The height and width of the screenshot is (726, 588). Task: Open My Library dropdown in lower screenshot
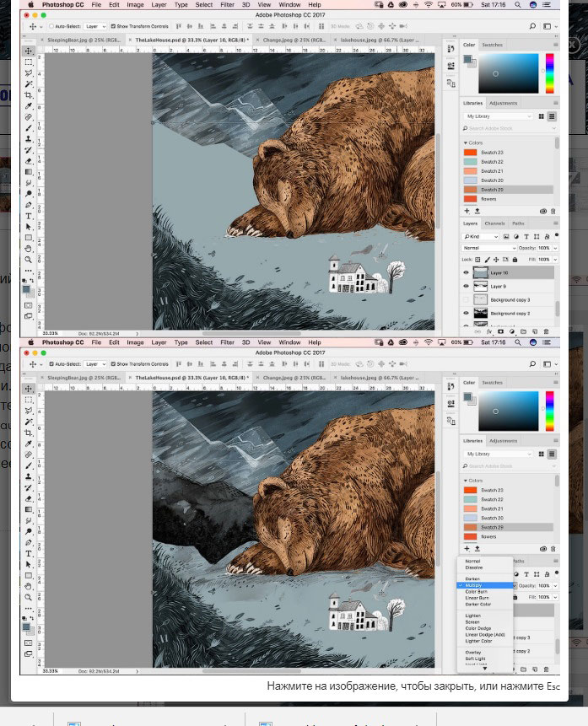point(498,454)
